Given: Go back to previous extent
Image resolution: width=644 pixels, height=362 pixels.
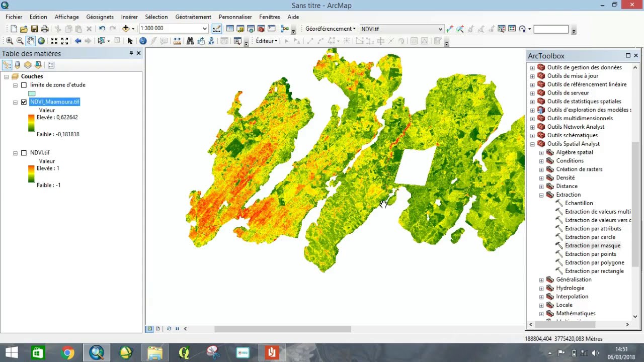Looking at the screenshot, I should (x=78, y=41).
